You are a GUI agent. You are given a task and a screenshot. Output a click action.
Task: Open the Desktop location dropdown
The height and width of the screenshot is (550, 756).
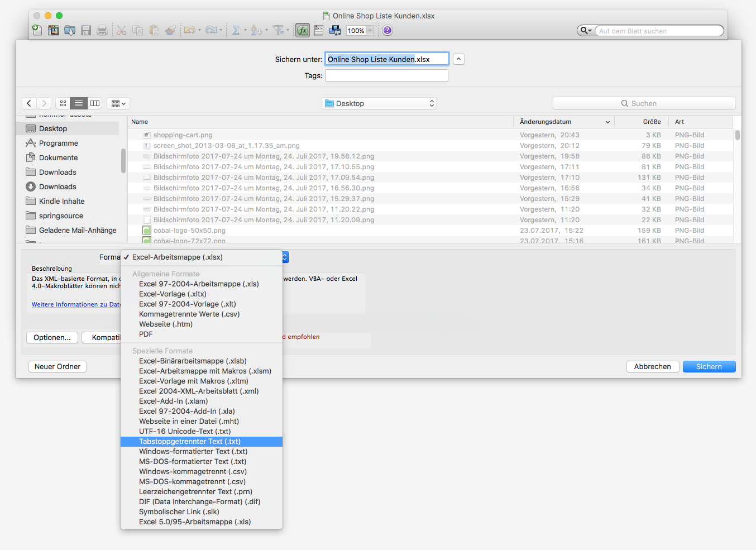379,103
